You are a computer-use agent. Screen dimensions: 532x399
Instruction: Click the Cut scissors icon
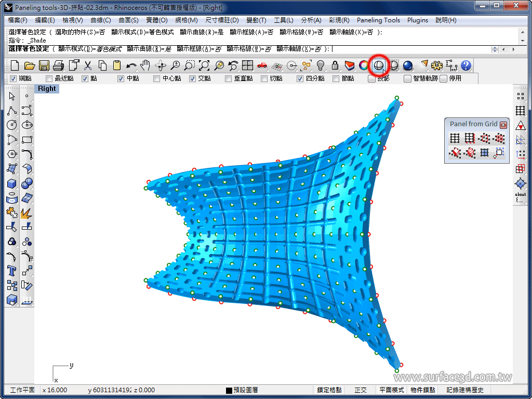click(88, 65)
